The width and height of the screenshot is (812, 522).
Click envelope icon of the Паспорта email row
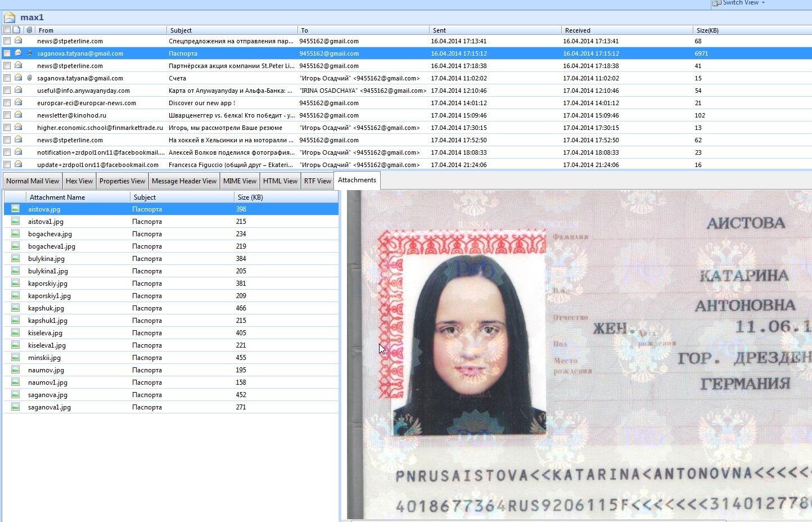pos(18,53)
